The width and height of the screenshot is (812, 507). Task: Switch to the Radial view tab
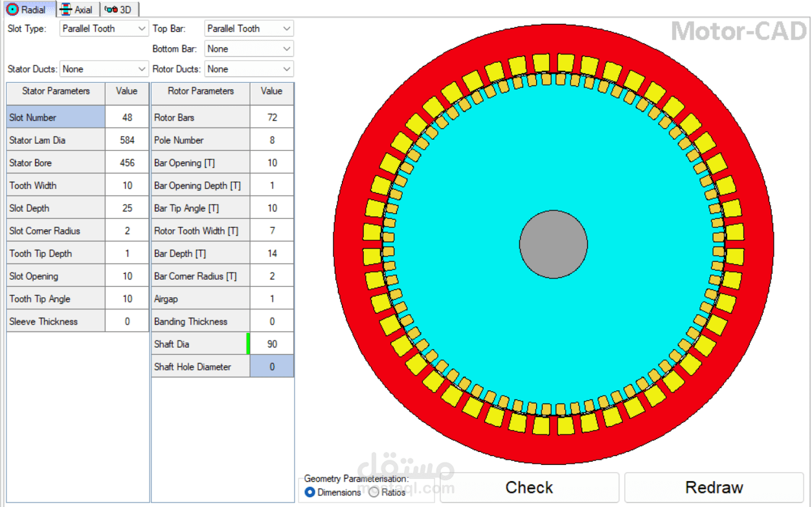(29, 9)
